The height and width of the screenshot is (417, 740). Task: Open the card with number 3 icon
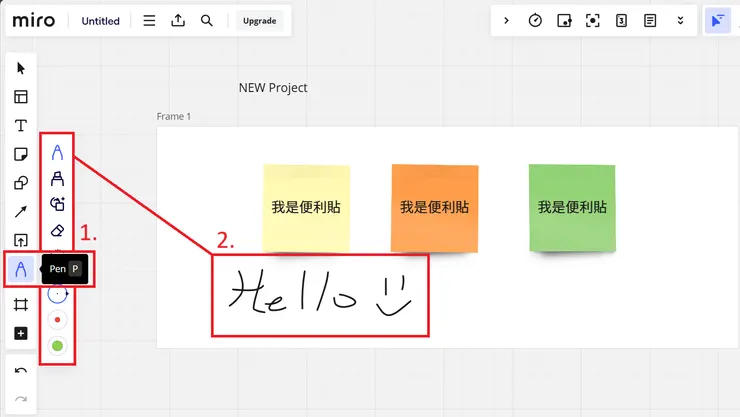622,21
